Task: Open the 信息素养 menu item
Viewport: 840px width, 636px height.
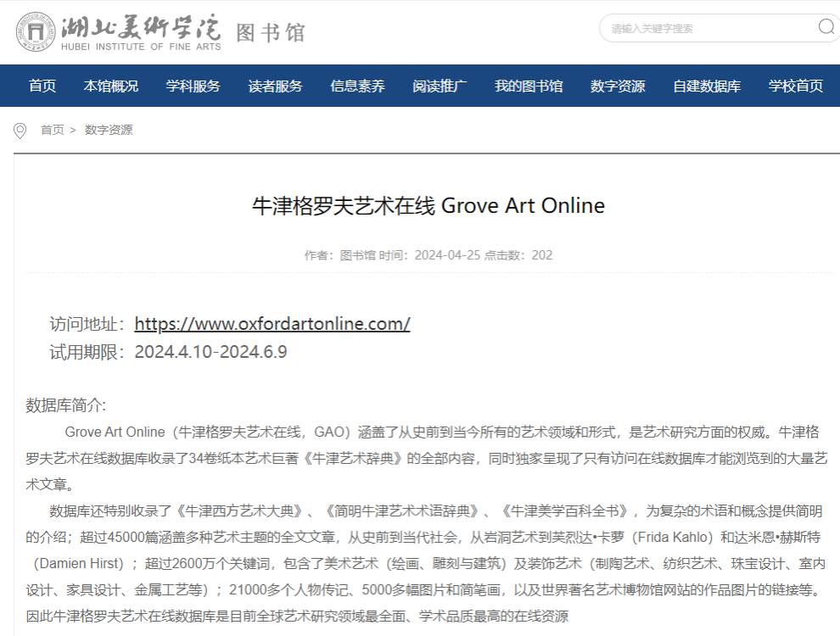Action: (357, 86)
